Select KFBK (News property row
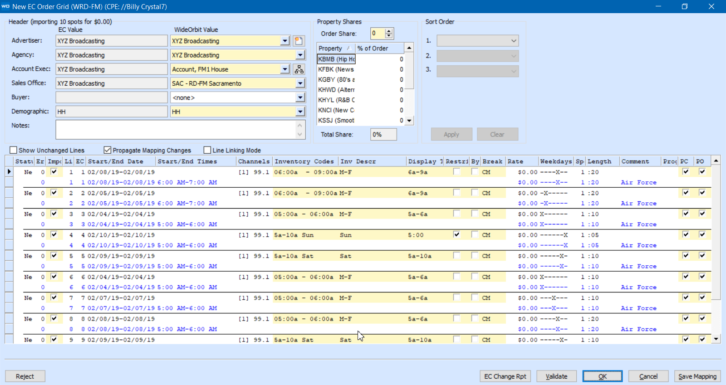Viewport: 726px width, 385px height. pos(361,69)
